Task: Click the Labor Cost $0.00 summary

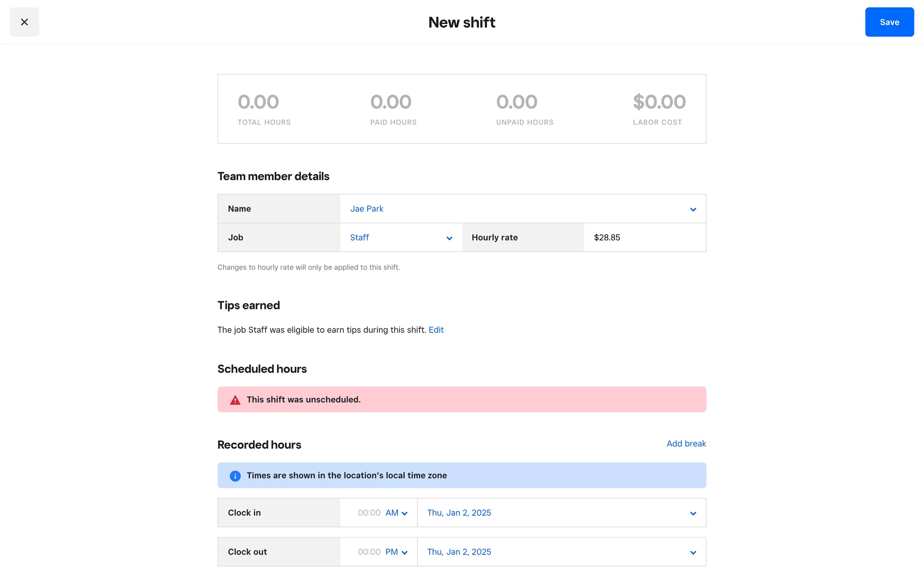Action: pos(659,109)
